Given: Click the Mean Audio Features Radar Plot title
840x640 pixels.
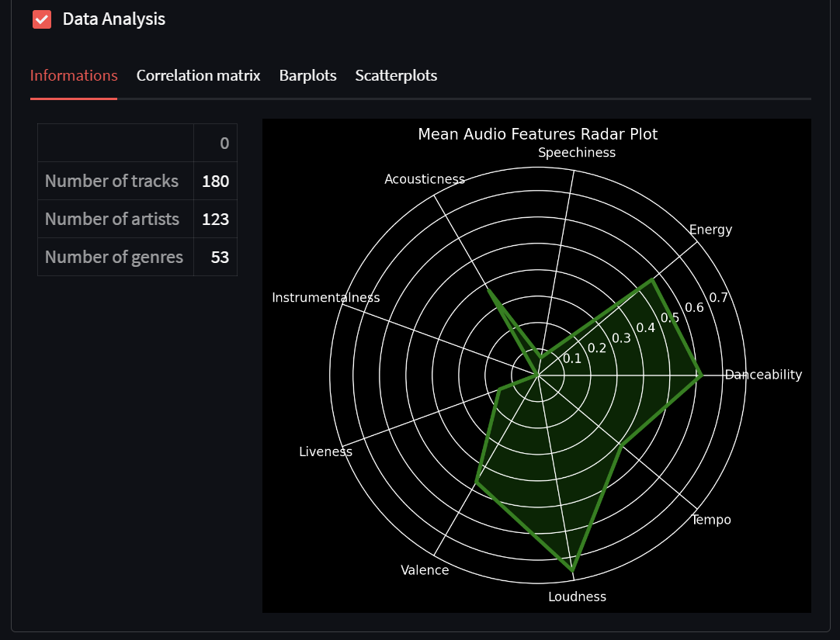Looking at the screenshot, I should pos(536,133).
